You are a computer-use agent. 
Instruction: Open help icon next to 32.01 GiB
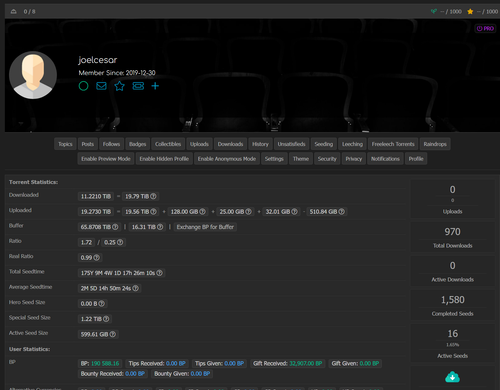[x=294, y=212]
